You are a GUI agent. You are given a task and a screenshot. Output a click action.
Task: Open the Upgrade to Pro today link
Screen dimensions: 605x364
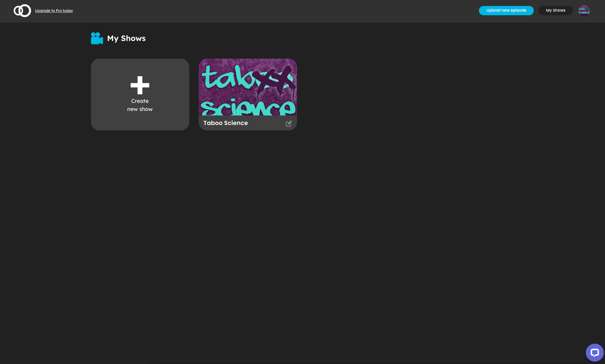tap(54, 11)
